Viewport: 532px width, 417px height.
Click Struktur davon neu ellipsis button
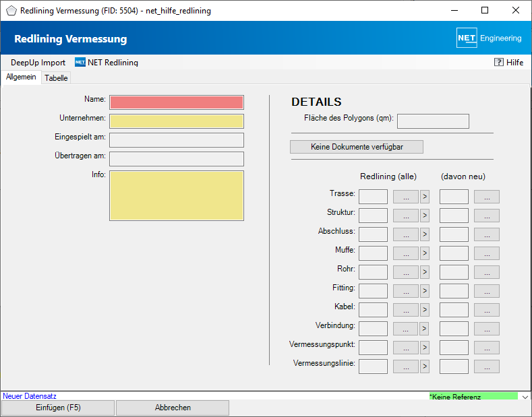click(x=487, y=216)
